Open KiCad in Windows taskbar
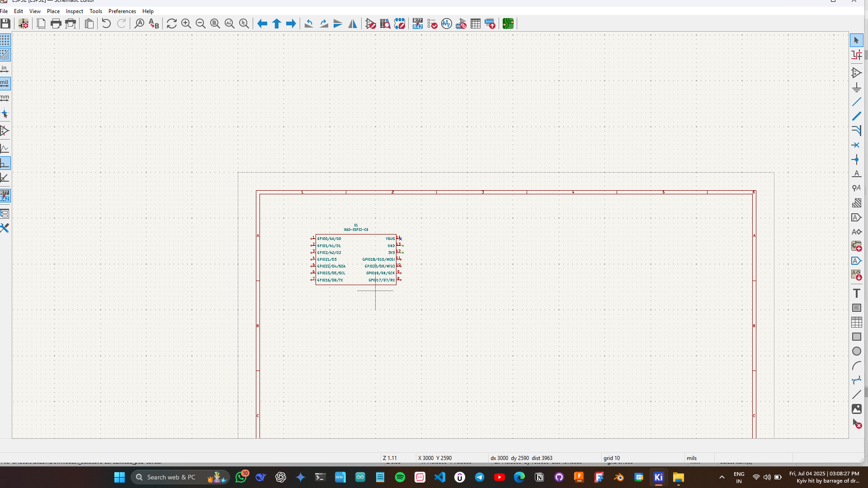Image resolution: width=868 pixels, height=488 pixels. 658,477
